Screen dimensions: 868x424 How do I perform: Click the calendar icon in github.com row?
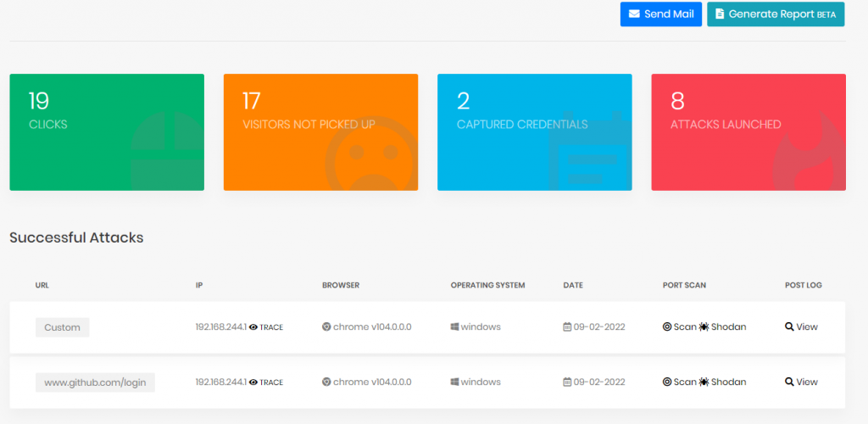click(567, 382)
